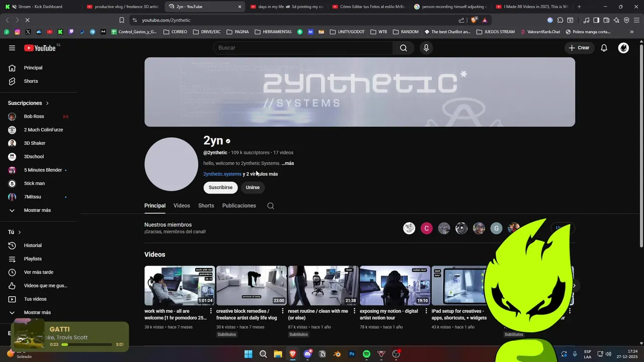Click the Suscribirse button
The width and height of the screenshot is (644, 362).
pyautogui.click(x=220, y=188)
